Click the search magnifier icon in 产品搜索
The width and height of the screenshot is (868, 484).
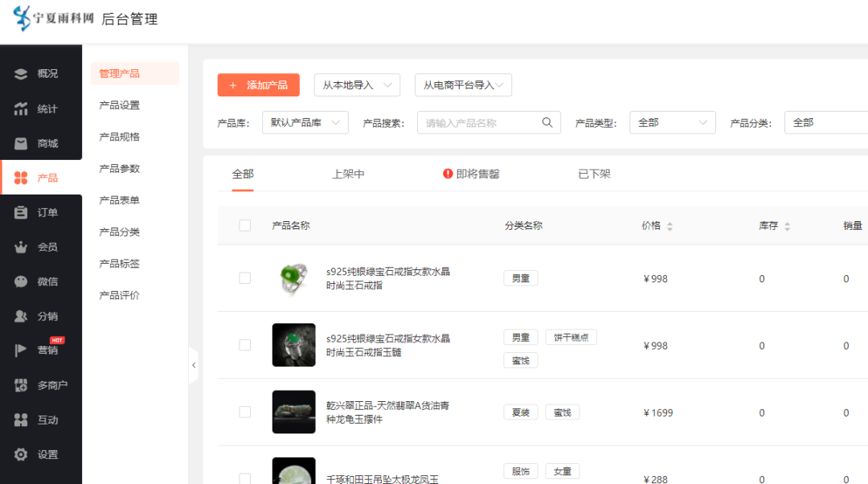pyautogui.click(x=547, y=122)
